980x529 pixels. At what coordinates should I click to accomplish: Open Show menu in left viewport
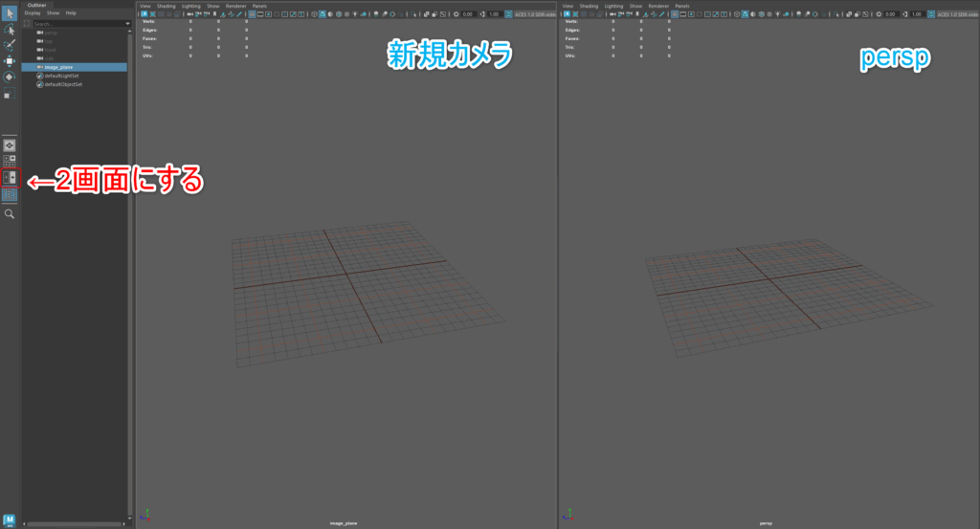click(x=213, y=6)
